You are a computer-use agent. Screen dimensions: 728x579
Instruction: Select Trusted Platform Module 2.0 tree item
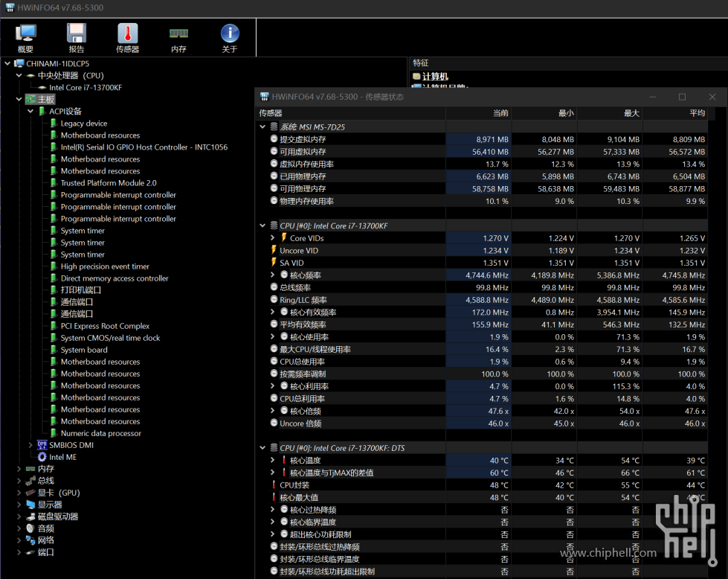tap(109, 182)
